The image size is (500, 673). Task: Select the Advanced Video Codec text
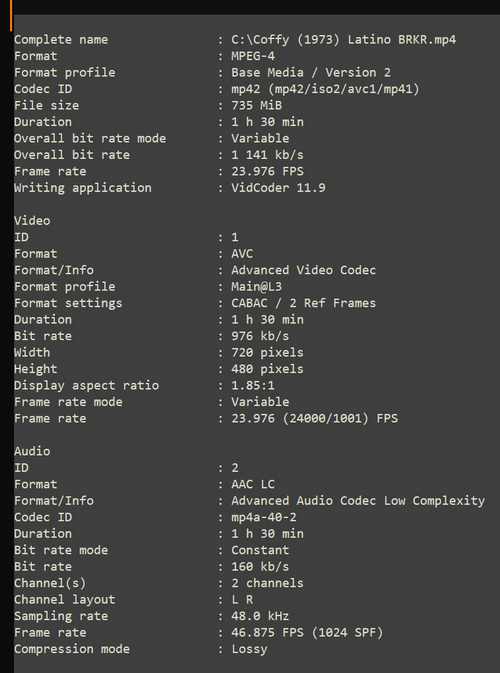(303, 270)
